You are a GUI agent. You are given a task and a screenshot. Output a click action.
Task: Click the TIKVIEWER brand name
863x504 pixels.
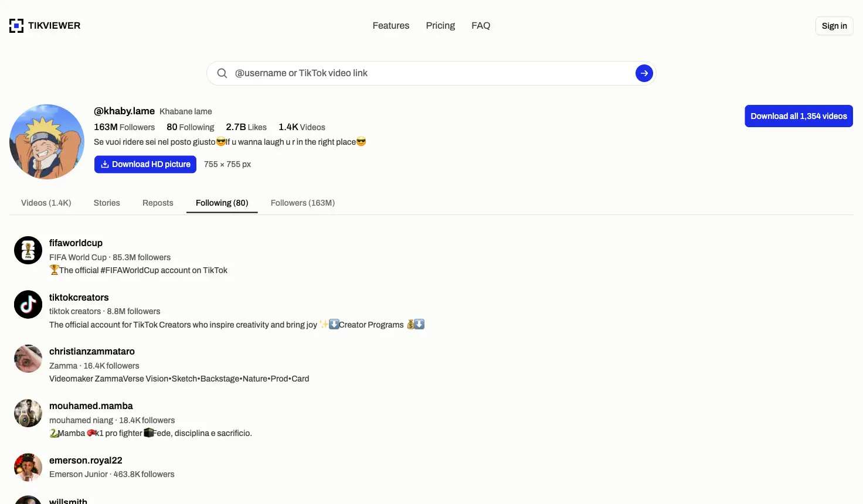click(x=54, y=26)
